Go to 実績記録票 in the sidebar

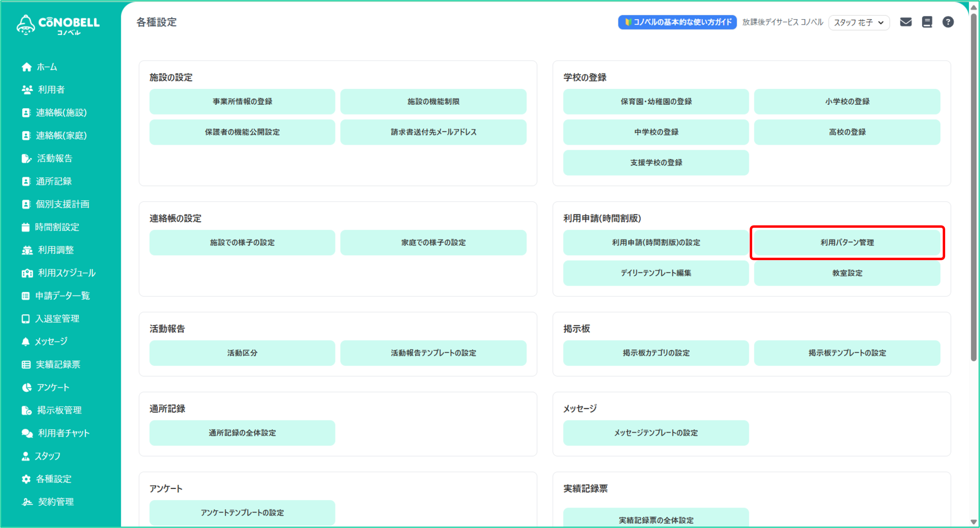(x=58, y=365)
